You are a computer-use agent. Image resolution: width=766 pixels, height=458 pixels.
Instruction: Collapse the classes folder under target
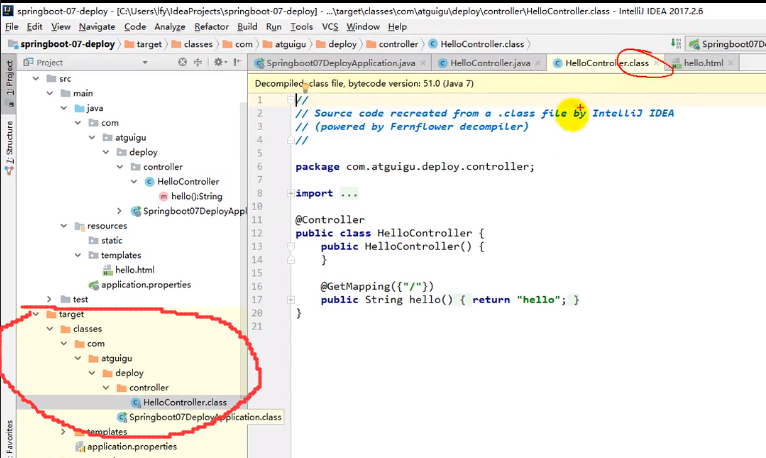(50, 329)
